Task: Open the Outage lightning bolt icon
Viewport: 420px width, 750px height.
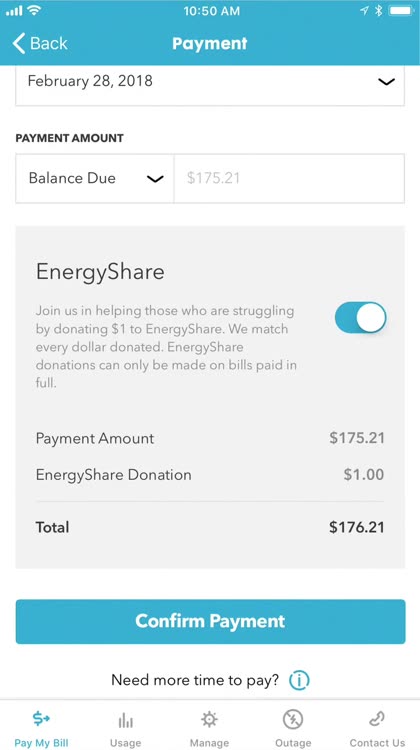Action: tap(293, 719)
